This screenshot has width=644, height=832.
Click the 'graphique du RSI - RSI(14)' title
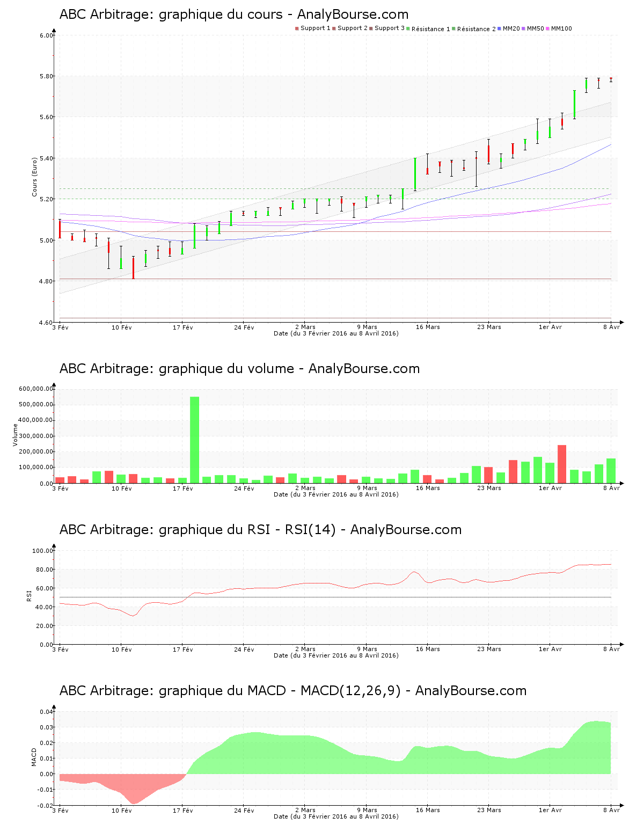(260, 530)
